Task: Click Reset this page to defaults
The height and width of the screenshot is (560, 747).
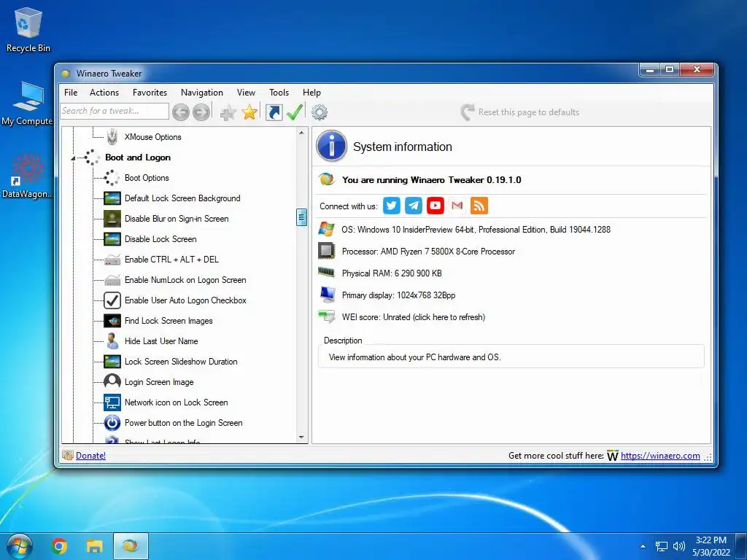Action: [519, 112]
